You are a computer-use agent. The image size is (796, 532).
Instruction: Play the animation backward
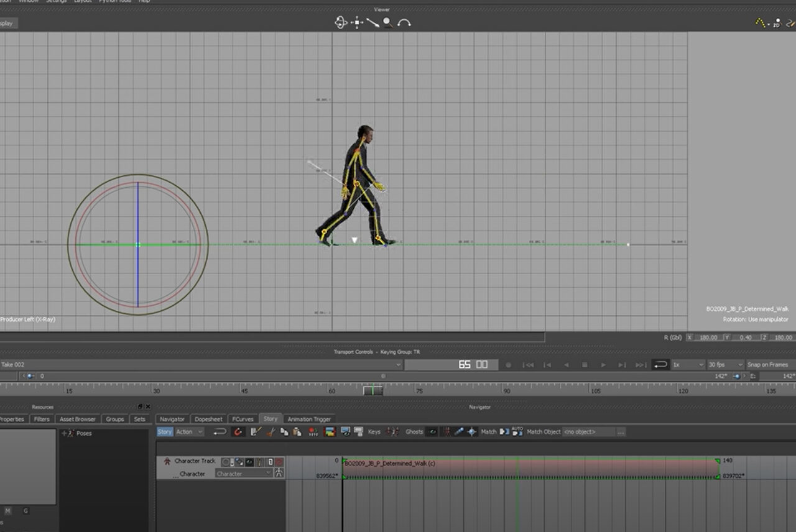click(x=566, y=365)
